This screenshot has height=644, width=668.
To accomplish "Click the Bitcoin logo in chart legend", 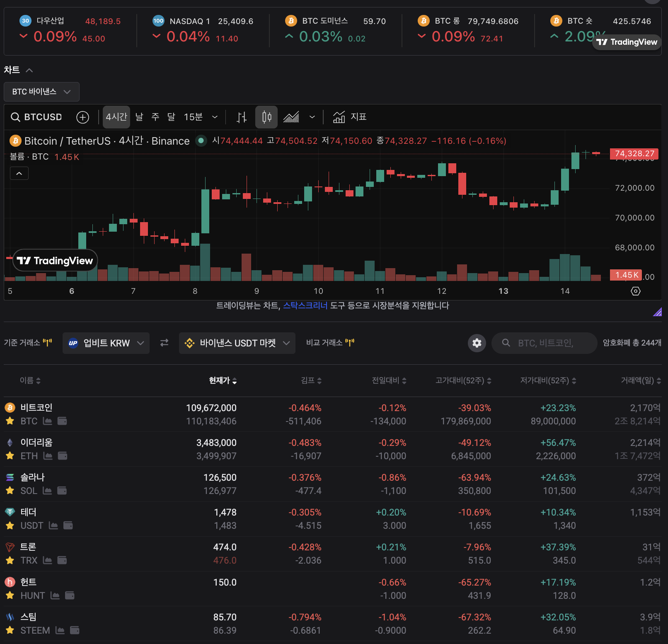I will point(15,141).
